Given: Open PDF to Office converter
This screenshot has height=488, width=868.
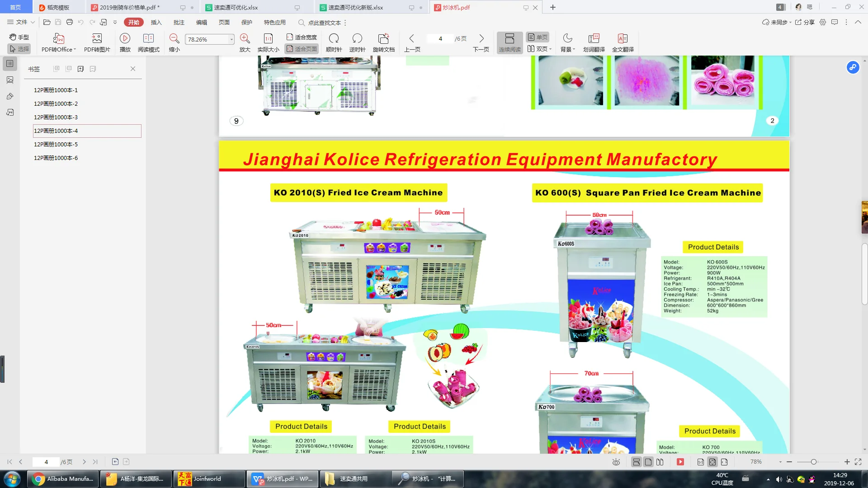Looking at the screenshot, I should (x=58, y=43).
